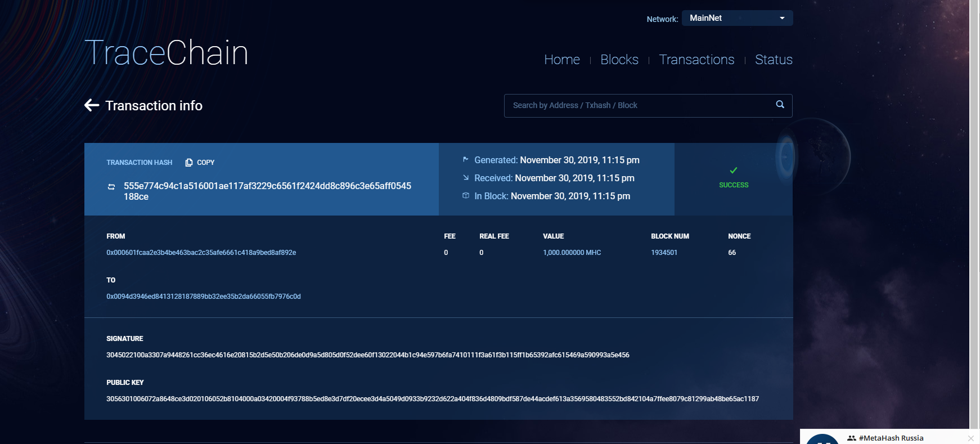980x444 pixels.
Task: Click the Generated date November 30, 2019
Action: tap(579, 160)
